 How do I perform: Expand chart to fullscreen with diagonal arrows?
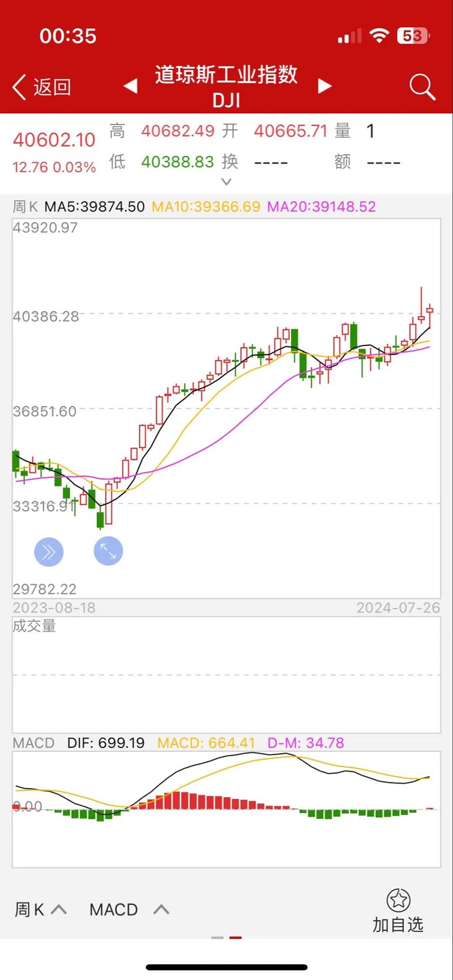point(108,551)
